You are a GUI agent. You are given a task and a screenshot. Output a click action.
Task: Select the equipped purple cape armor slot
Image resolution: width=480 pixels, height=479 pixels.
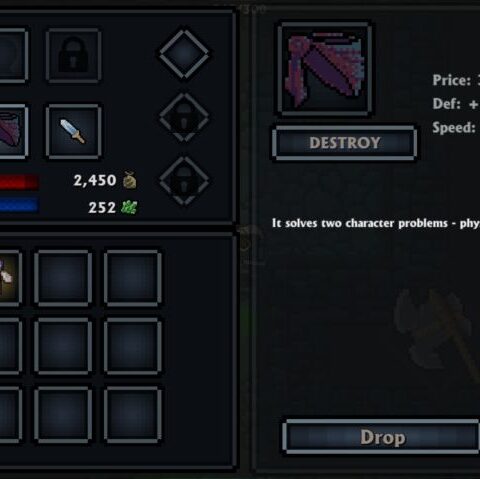click(x=13, y=131)
